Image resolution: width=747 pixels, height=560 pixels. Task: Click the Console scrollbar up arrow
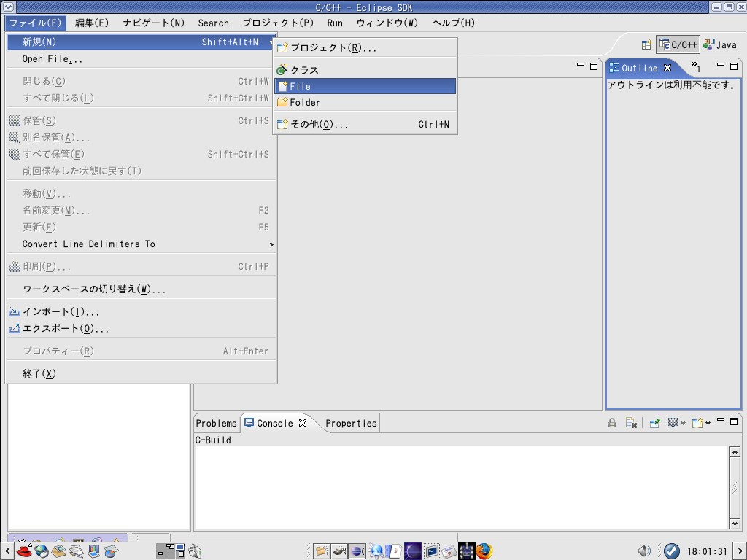(735, 451)
